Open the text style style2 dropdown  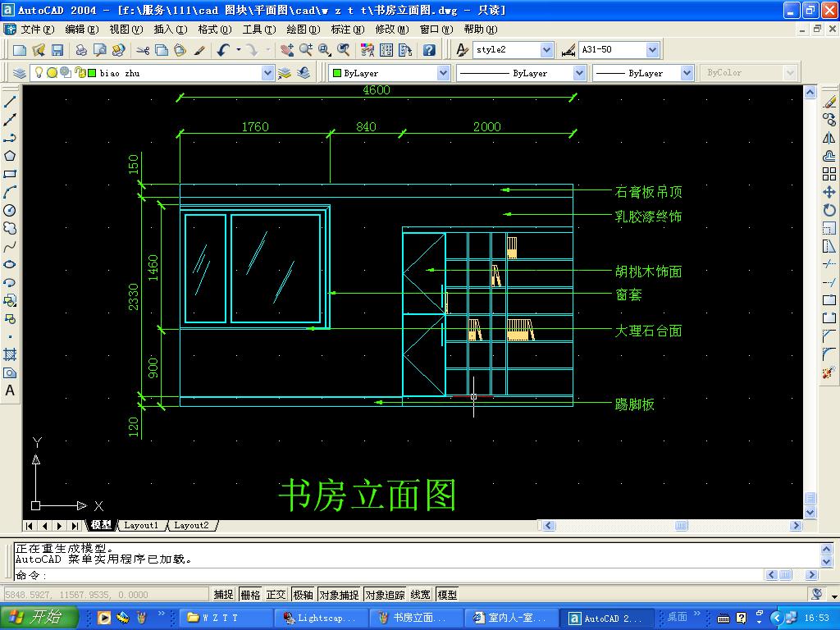pos(546,50)
